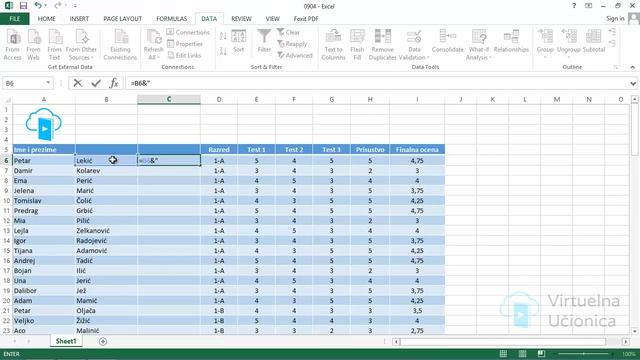Collapse the ribbon with the chevron
640x360 pixels.
633,67
